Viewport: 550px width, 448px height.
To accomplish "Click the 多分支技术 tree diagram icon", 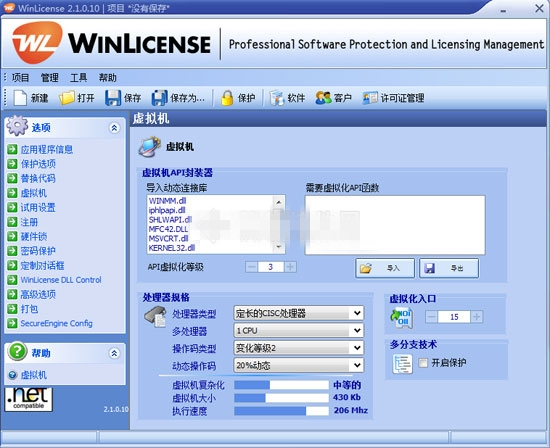I will 402,364.
